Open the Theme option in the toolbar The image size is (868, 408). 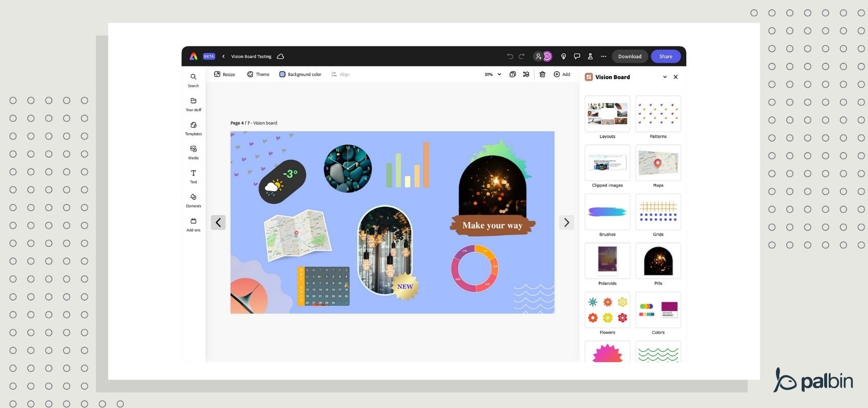[258, 74]
